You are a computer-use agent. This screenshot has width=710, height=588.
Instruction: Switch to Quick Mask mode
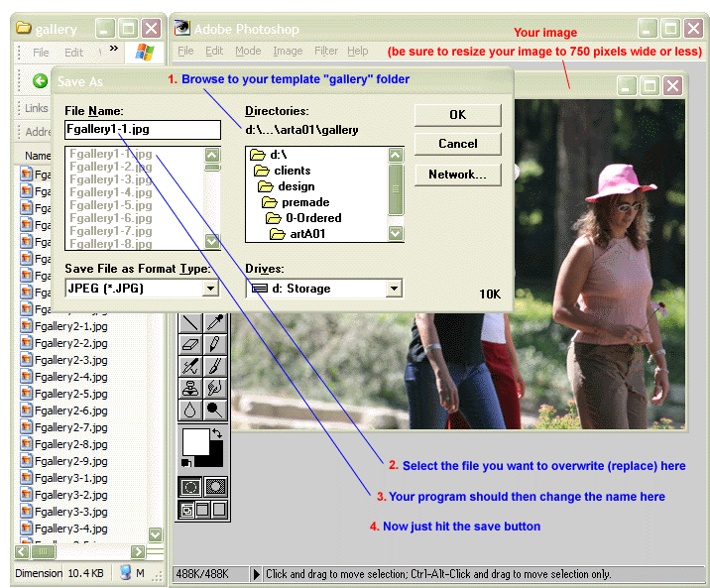[x=215, y=487]
